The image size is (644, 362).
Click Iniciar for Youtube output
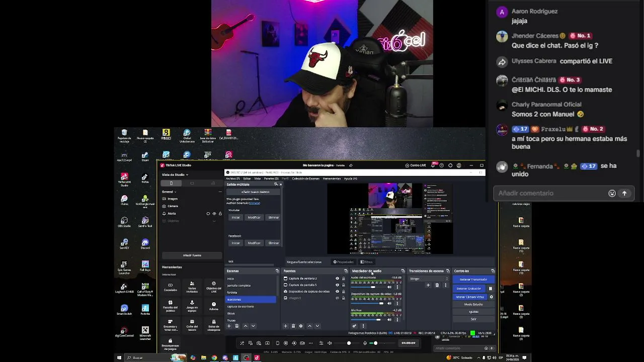coord(236,218)
